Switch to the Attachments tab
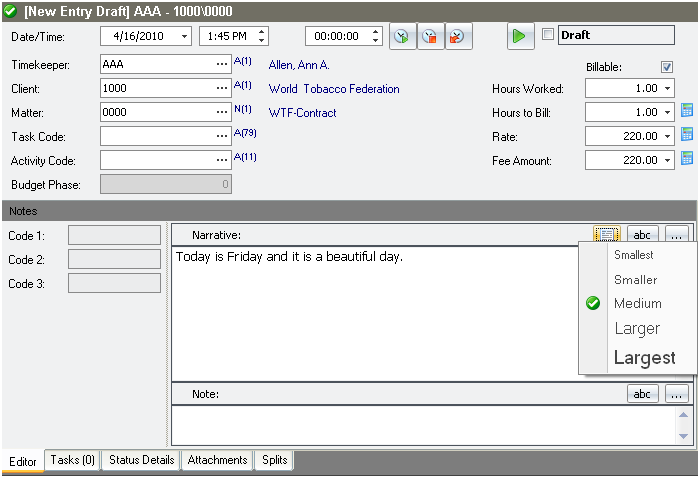698x478 pixels. point(217,460)
